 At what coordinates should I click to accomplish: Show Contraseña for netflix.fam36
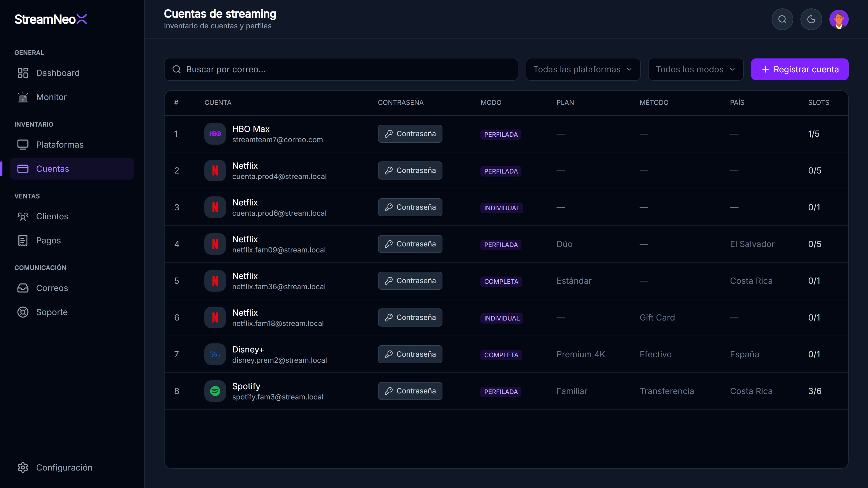(x=410, y=280)
